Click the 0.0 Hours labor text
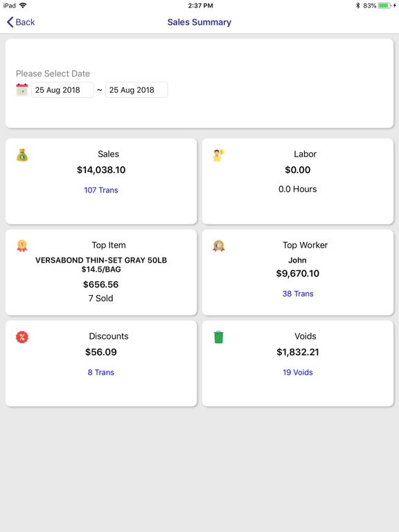Viewport: 399px width, 532px height. [x=298, y=189]
